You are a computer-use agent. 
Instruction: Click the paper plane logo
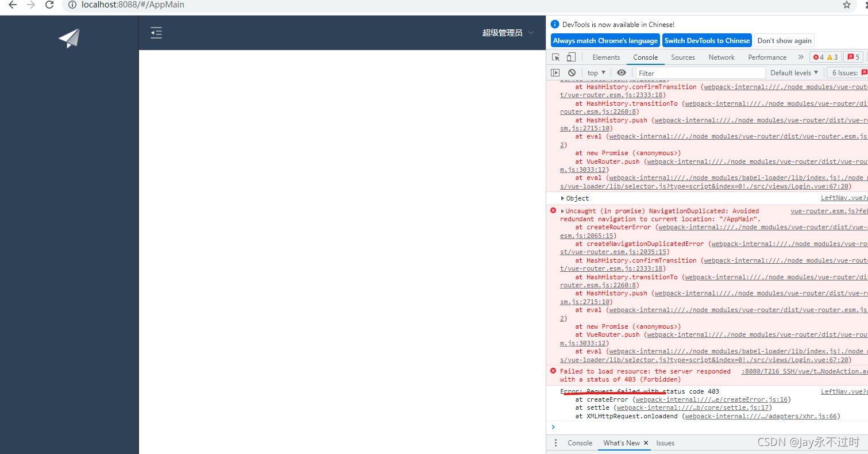click(69, 39)
